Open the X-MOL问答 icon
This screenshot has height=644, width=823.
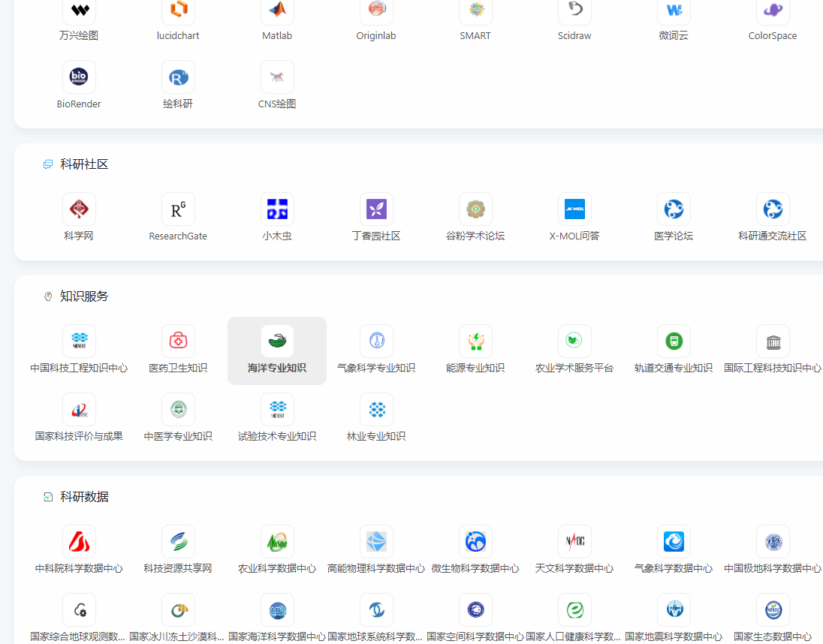pos(574,209)
